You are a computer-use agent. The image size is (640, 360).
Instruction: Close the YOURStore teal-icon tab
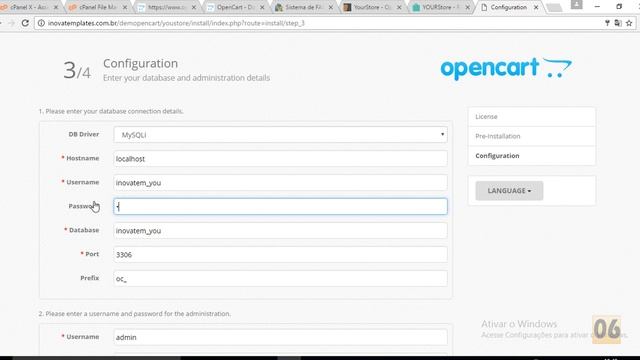click(467, 7)
